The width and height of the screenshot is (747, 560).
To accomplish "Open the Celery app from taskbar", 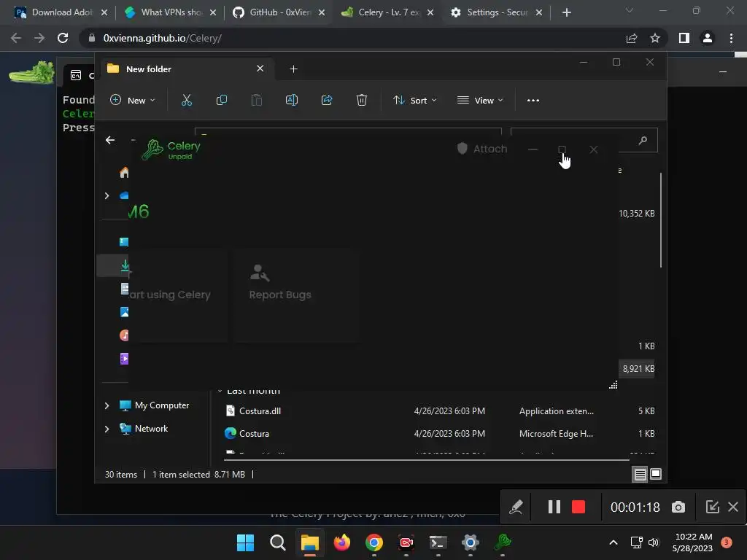I will pyautogui.click(x=503, y=542).
